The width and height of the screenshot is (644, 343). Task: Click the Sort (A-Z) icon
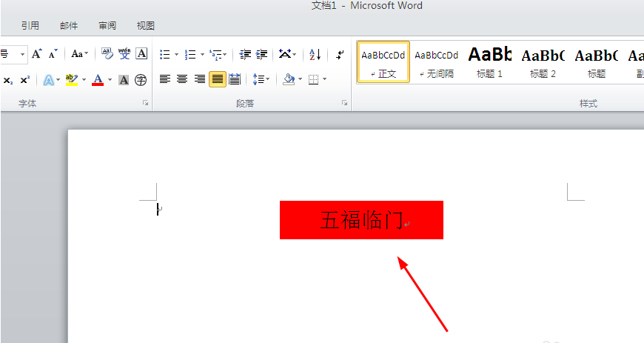315,54
